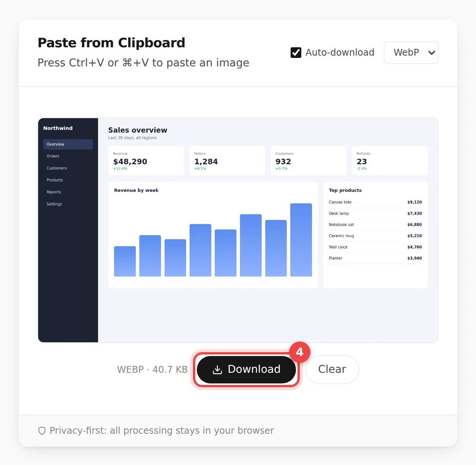Screen dimensions: 476x465
Task: Click the tallest bar in Revenue by week
Action: pyautogui.click(x=301, y=240)
